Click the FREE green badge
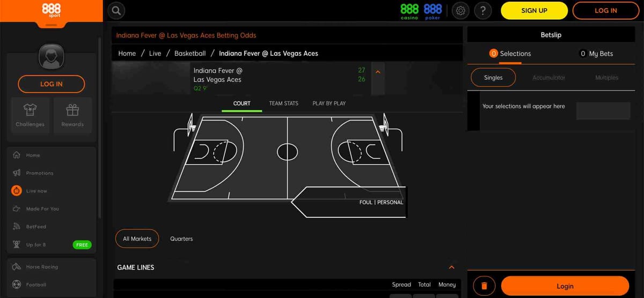Screen dimensions: 644x298 coord(82,245)
